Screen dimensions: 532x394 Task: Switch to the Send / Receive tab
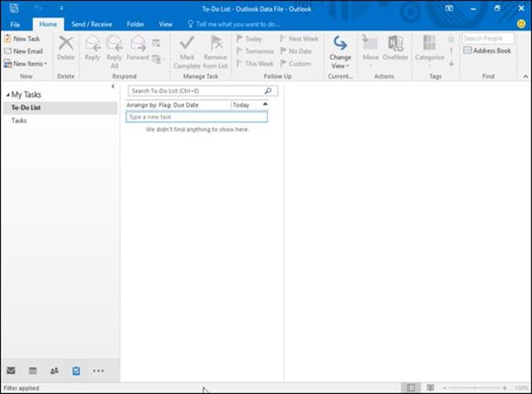(x=92, y=24)
